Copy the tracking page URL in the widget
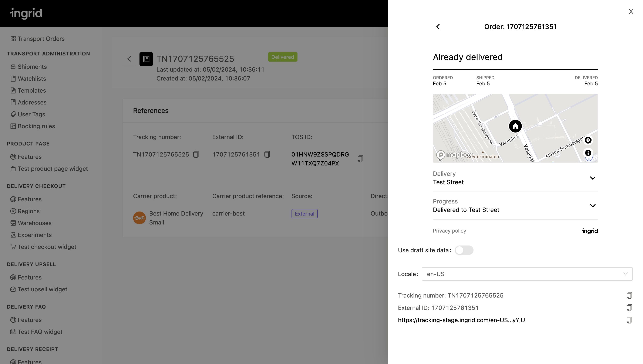 pyautogui.click(x=629, y=320)
